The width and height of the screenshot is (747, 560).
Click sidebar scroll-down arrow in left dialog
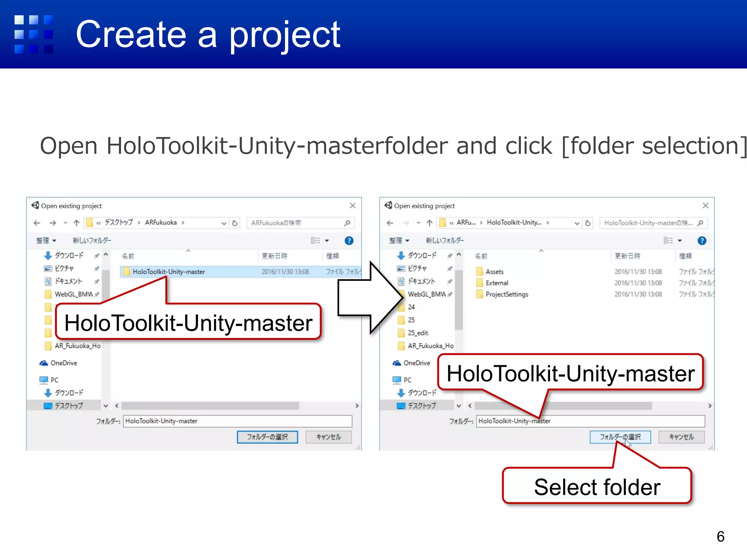[x=106, y=406]
